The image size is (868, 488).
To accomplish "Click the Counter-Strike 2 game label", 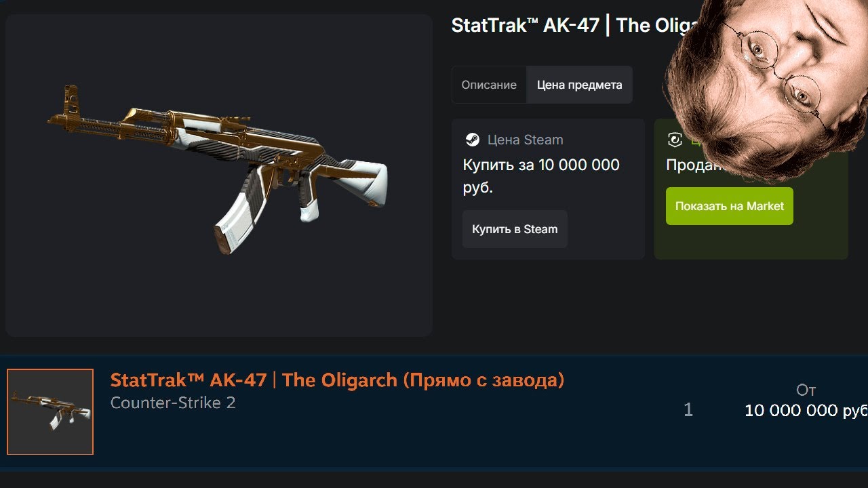I will tap(173, 403).
